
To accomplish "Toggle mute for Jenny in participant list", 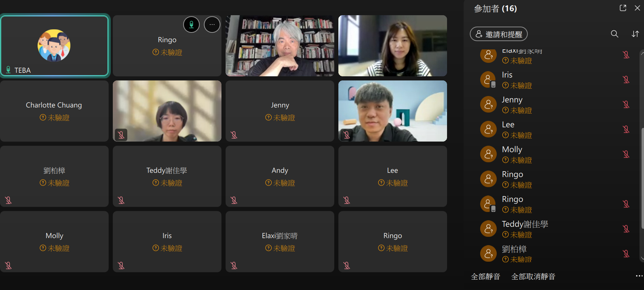I will coord(626,104).
